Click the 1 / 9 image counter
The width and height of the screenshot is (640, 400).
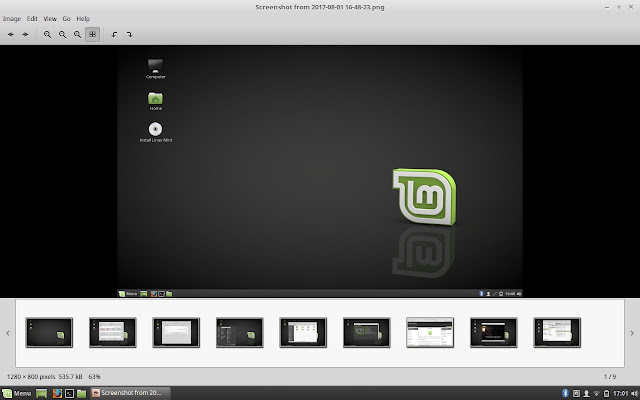pos(610,377)
